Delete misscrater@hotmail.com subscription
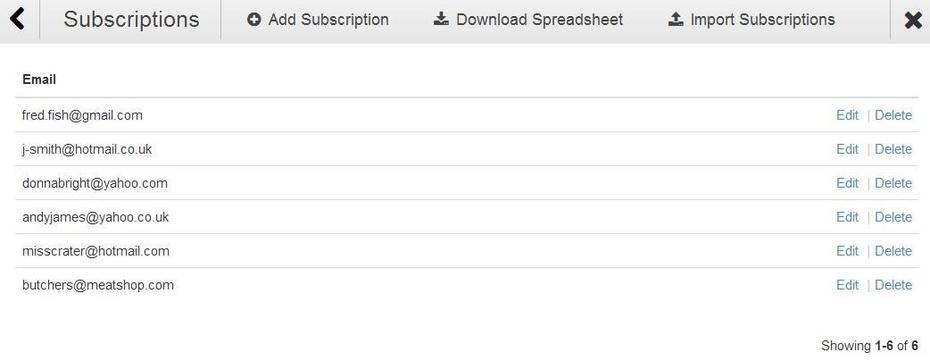 pyautogui.click(x=893, y=251)
